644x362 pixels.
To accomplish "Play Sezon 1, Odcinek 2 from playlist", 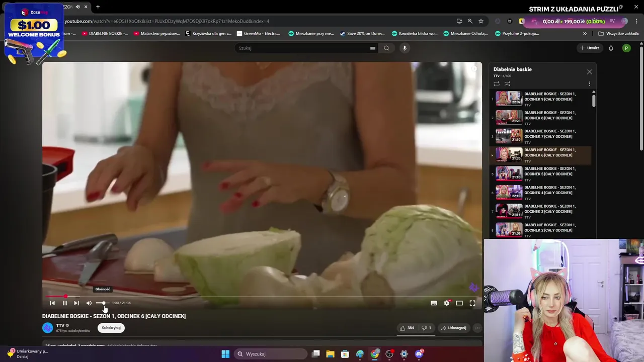I will 541,229.
